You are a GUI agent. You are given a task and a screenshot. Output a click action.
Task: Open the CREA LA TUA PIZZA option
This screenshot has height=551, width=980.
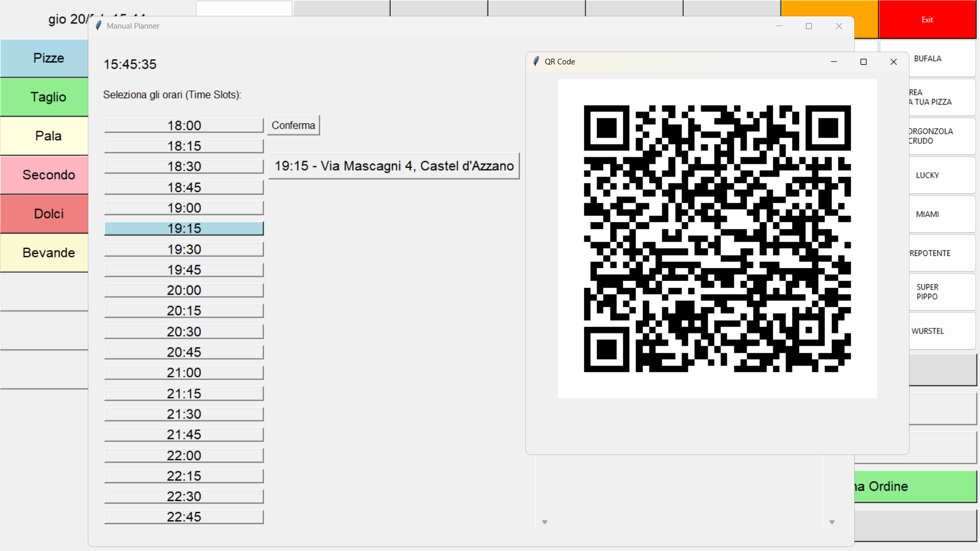point(942,97)
